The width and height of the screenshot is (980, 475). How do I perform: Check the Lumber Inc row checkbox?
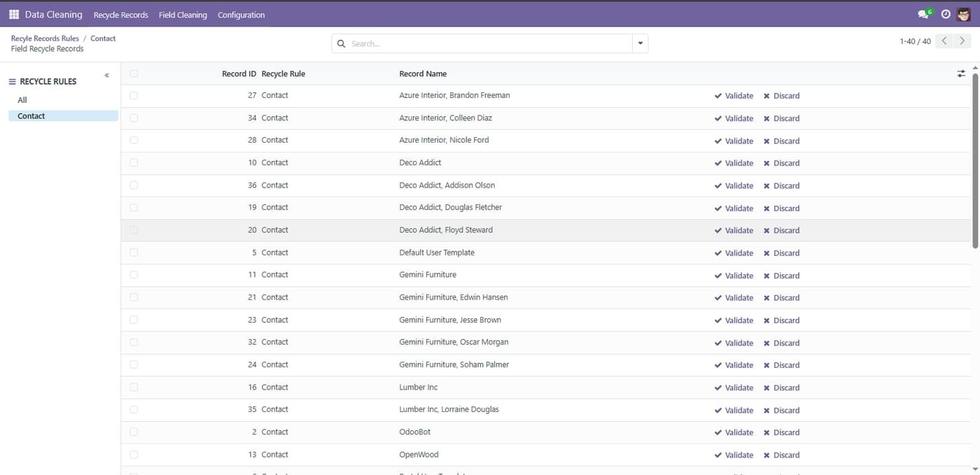[x=134, y=387]
